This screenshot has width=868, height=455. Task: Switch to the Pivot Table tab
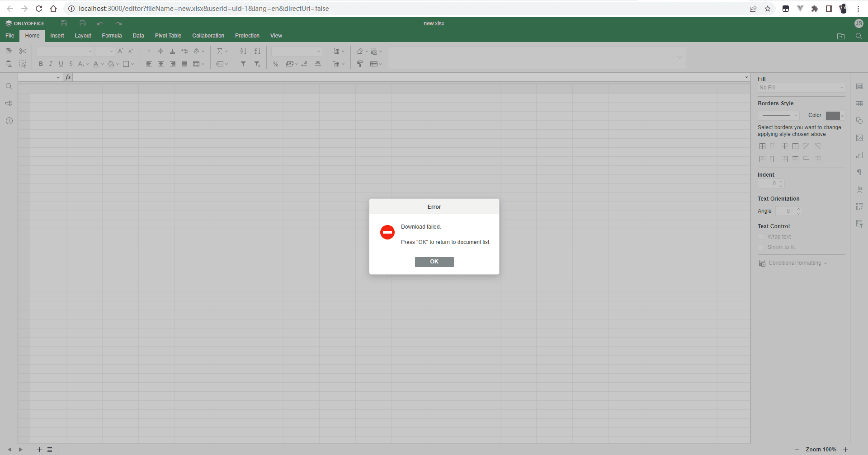pos(168,36)
